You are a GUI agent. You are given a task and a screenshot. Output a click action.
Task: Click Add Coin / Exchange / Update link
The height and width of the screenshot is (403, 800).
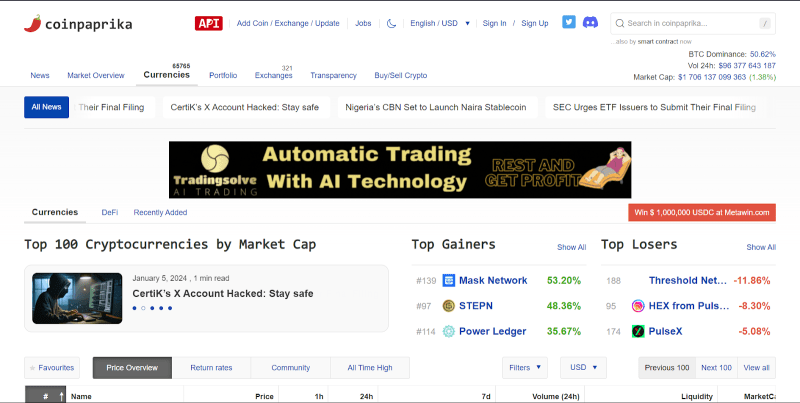pyautogui.click(x=288, y=23)
